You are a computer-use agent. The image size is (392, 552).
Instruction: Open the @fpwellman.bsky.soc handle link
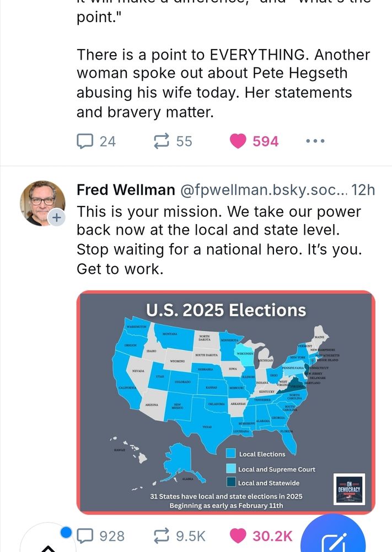tap(265, 190)
